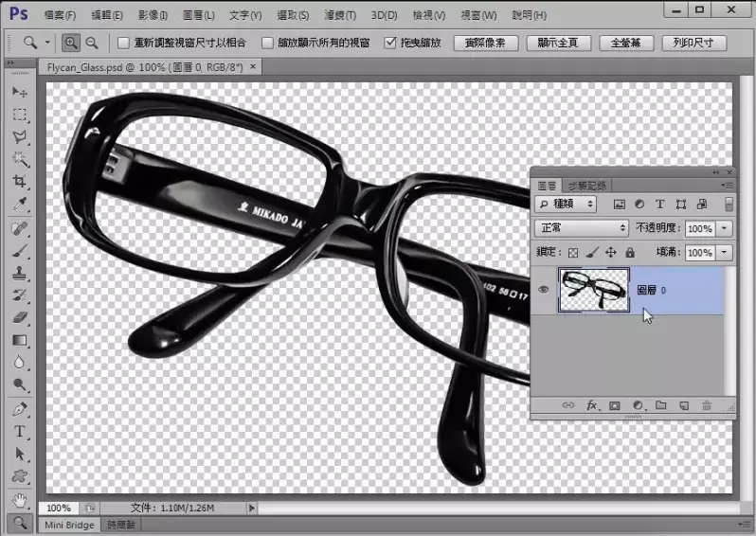
Task: Pick the Horizontal Type tool
Action: (x=19, y=431)
